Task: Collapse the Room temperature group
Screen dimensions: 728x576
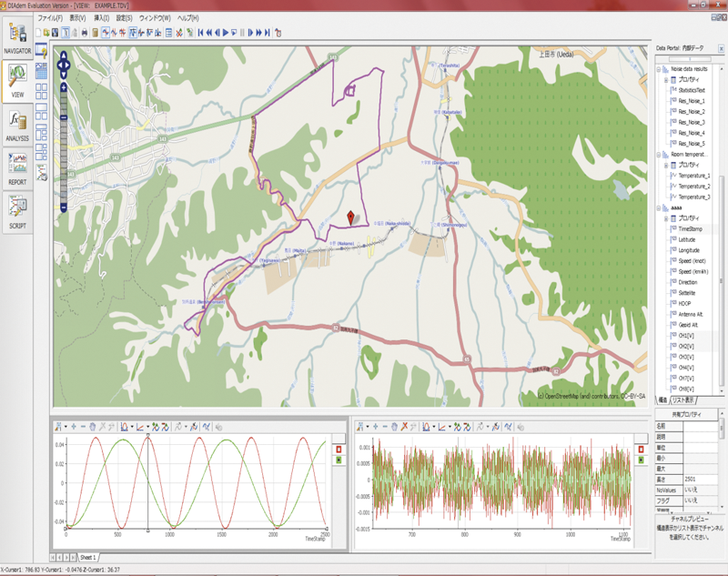Action: (660, 155)
